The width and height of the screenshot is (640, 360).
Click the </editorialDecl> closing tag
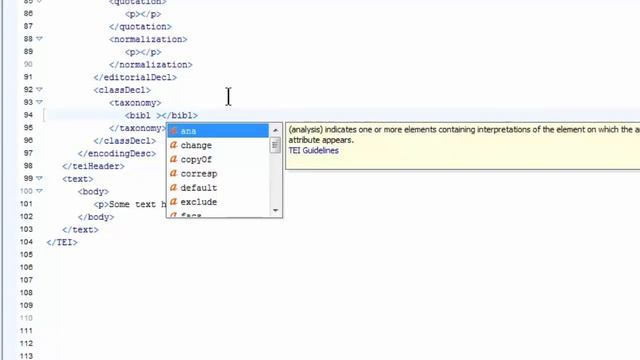coord(135,78)
